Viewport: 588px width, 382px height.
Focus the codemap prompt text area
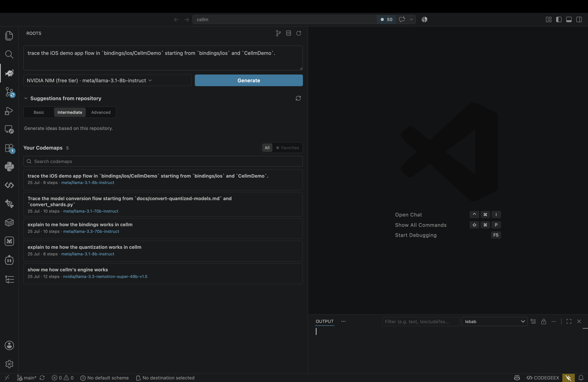point(163,58)
